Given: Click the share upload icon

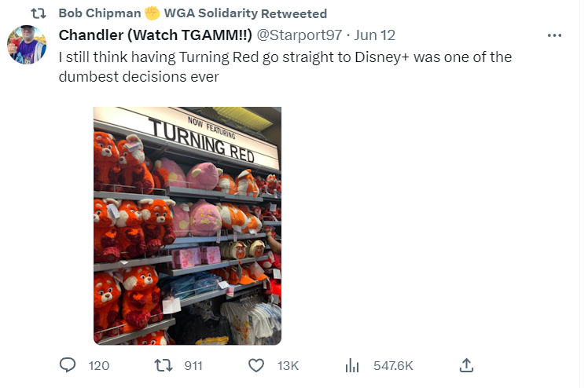Looking at the screenshot, I should click(465, 365).
